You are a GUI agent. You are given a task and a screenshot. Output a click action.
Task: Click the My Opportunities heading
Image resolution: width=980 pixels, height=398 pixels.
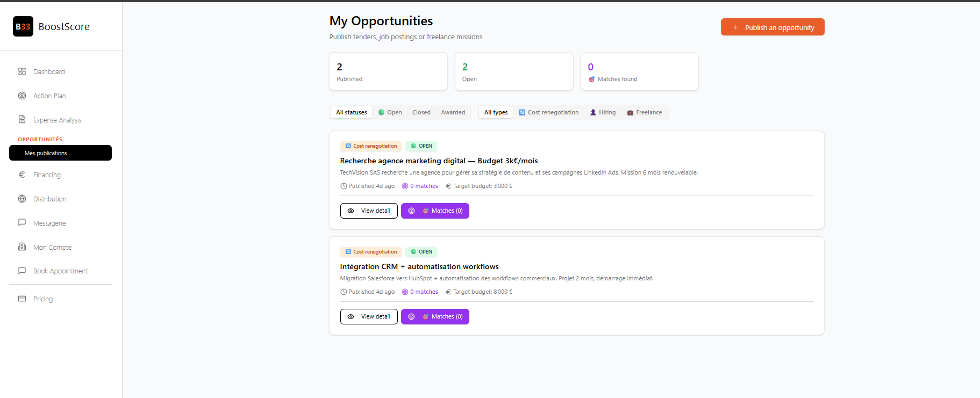click(x=381, y=21)
